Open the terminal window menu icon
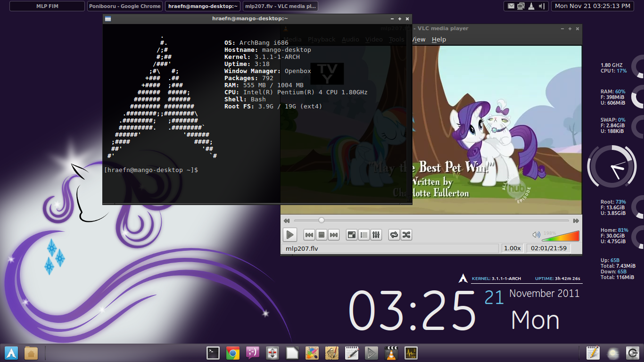This screenshot has height=362, width=644. tap(108, 19)
